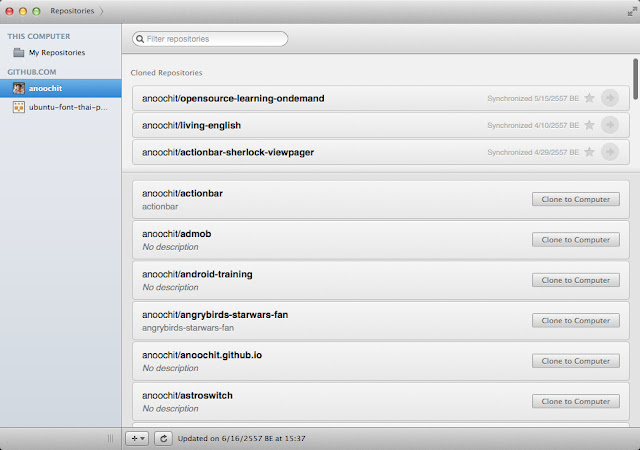Select the anoochit/admob repository title
Screen dimensions: 640x450
pyautogui.click(x=177, y=234)
